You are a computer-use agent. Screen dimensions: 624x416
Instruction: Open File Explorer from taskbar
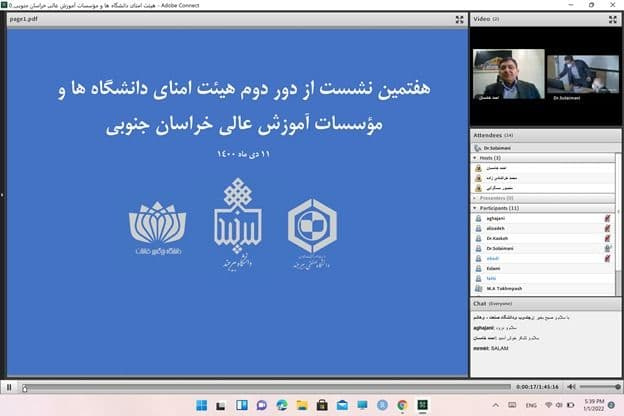point(302,405)
